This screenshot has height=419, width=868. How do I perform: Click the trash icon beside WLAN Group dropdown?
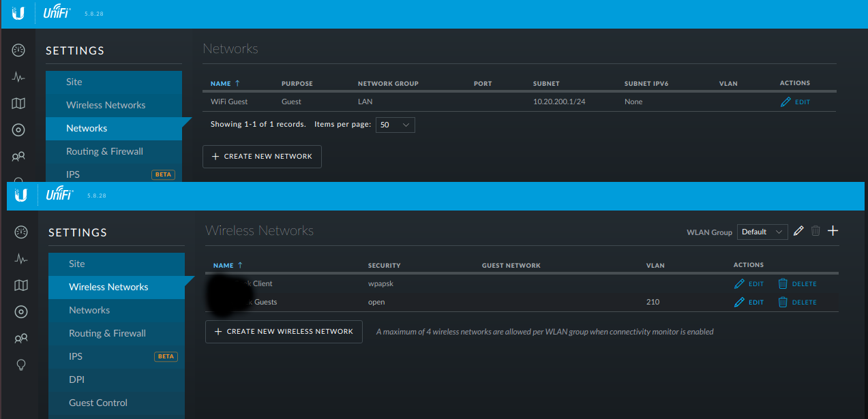coord(815,232)
